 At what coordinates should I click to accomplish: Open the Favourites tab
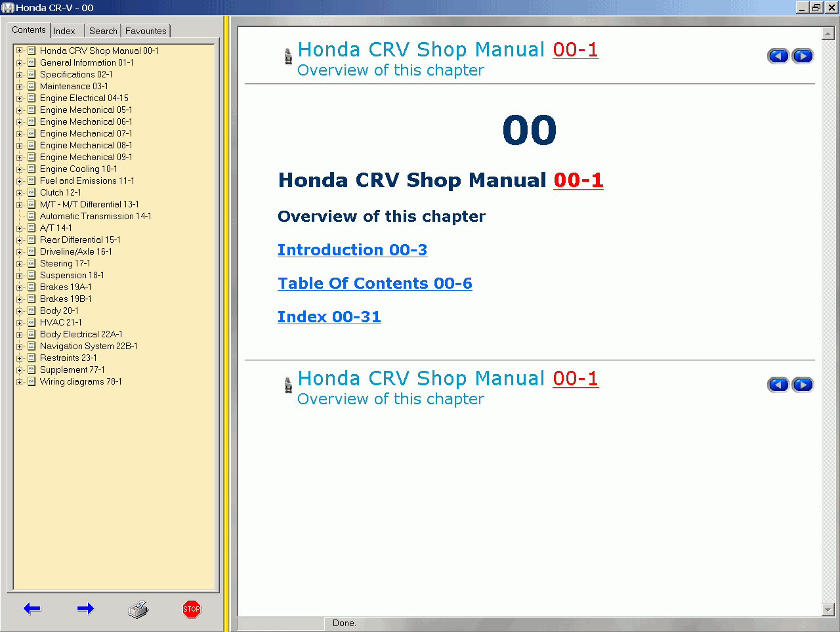146,31
